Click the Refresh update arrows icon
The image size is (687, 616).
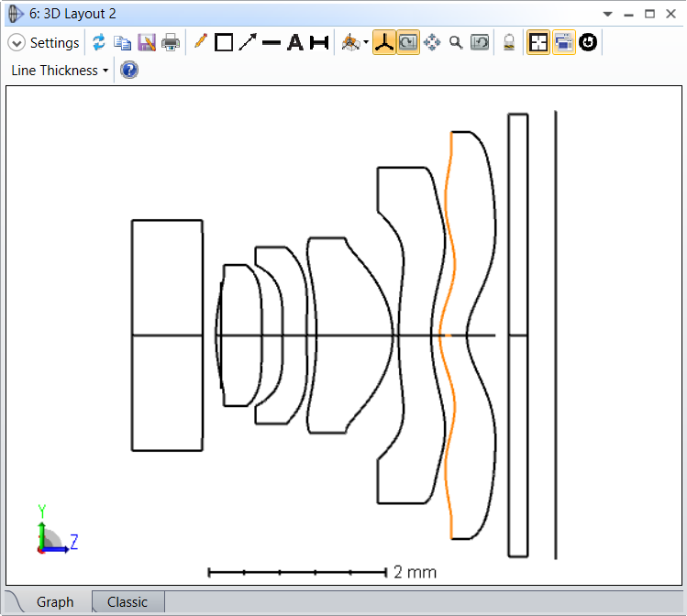(99, 42)
